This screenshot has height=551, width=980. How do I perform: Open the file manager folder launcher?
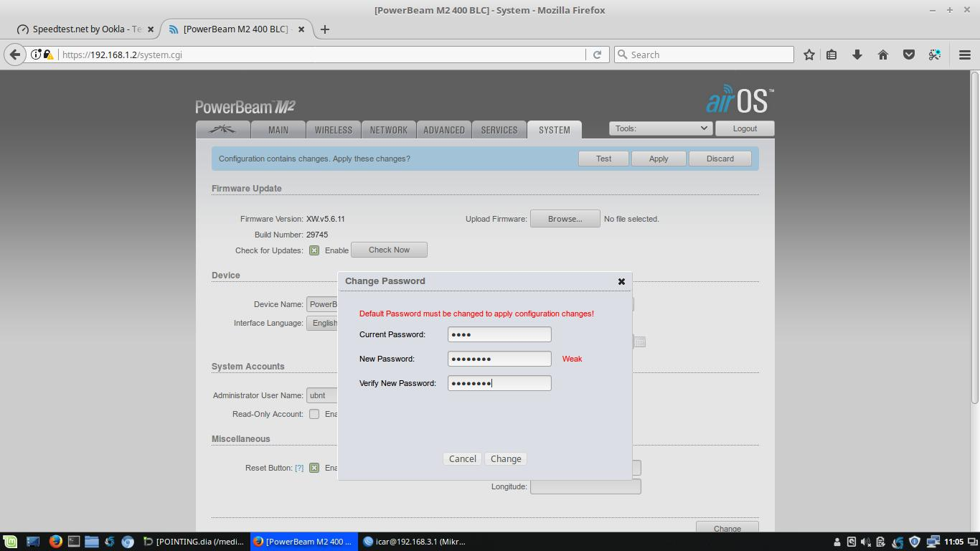(x=92, y=542)
